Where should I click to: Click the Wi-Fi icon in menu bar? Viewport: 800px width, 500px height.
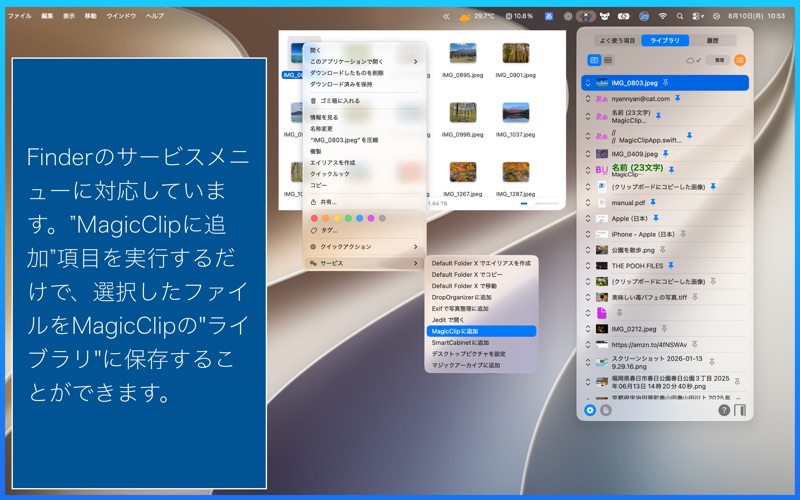click(662, 16)
